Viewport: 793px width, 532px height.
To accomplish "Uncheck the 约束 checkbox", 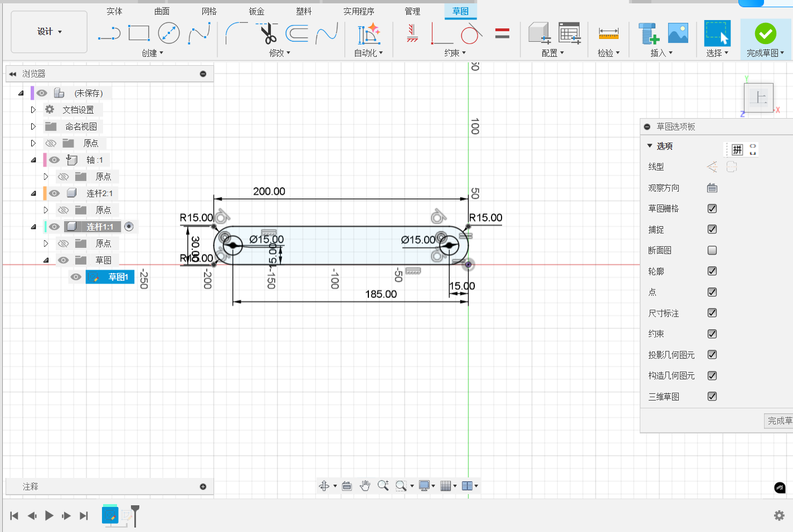I will (x=712, y=334).
